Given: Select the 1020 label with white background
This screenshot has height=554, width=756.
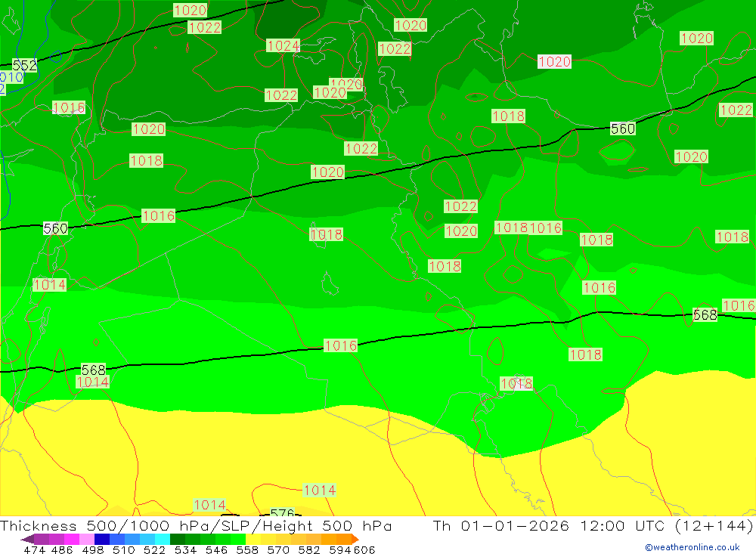Looking at the screenshot, I should tap(554, 62).
